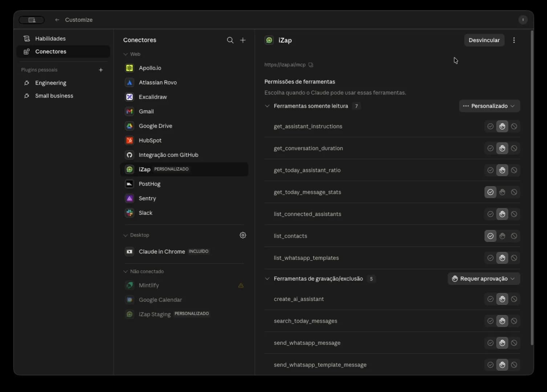Select Conectores in the sidebar
The height and width of the screenshot is (392, 547).
click(x=63, y=52)
